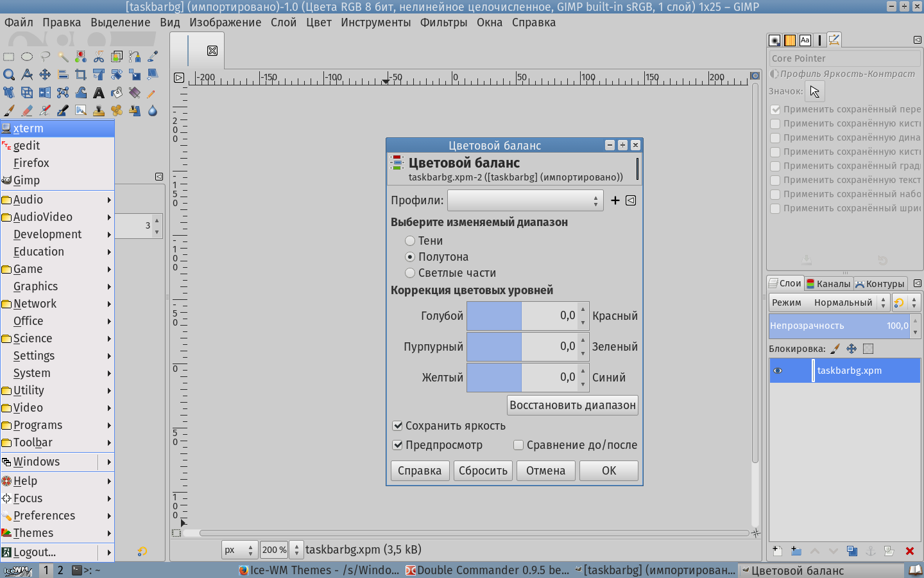Launch xterm from the start menu

(57, 128)
